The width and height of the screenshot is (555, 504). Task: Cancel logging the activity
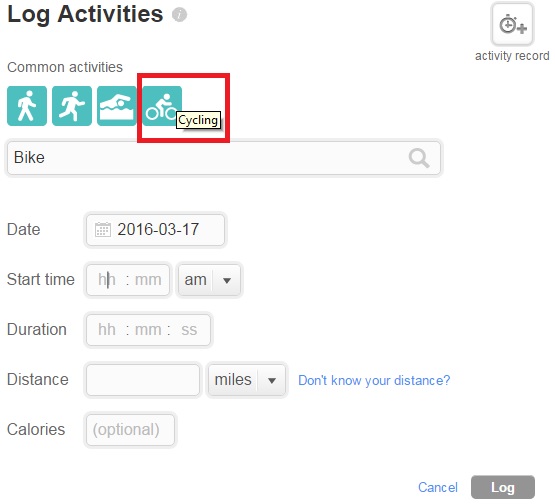click(438, 487)
